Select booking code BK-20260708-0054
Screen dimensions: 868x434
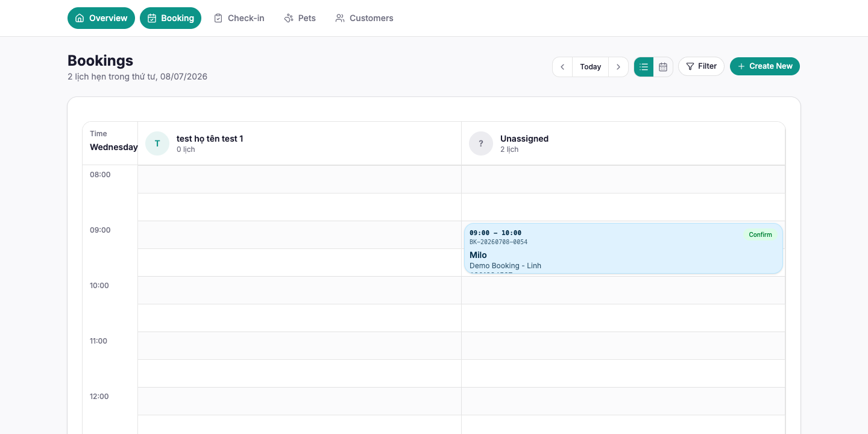point(498,242)
